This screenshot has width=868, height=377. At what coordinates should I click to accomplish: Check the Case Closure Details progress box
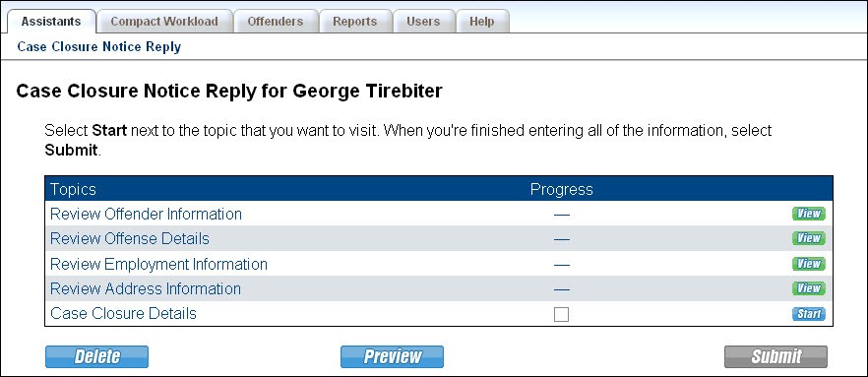click(x=561, y=314)
